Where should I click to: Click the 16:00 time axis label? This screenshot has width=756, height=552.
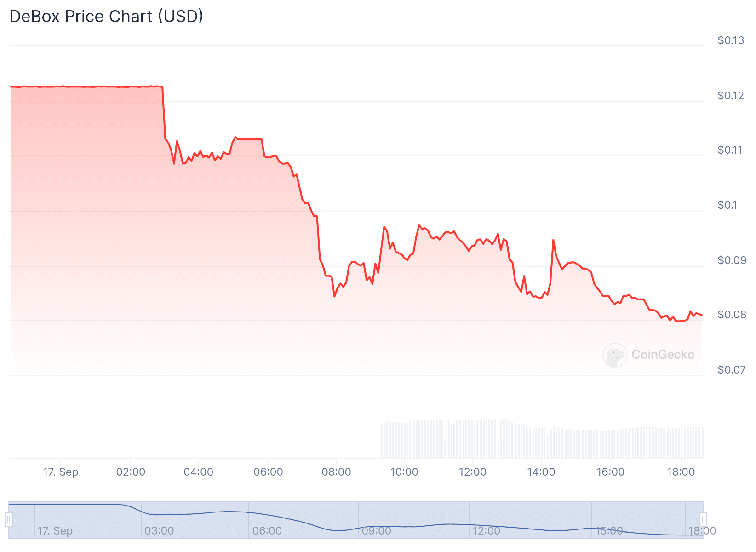tap(610, 472)
